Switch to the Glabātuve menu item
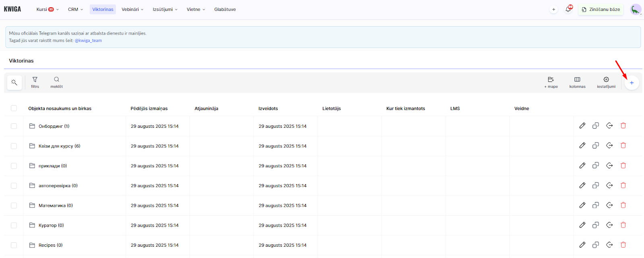 pos(225,9)
